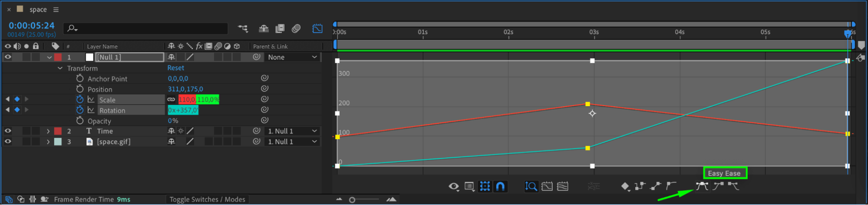Screen dimensions: 868x205
Task: Fit selection to view
Action: point(547,186)
